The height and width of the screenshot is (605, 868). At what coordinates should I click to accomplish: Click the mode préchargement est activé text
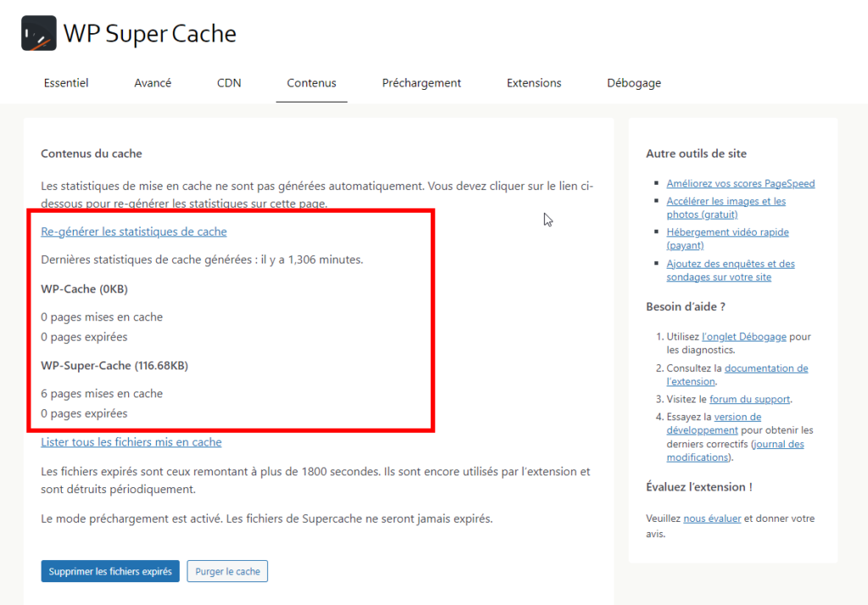coord(267,519)
